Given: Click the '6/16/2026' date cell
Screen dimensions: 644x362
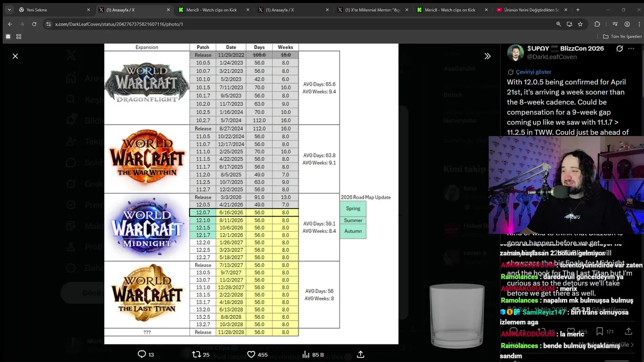Looking at the screenshot, I should (x=230, y=213).
